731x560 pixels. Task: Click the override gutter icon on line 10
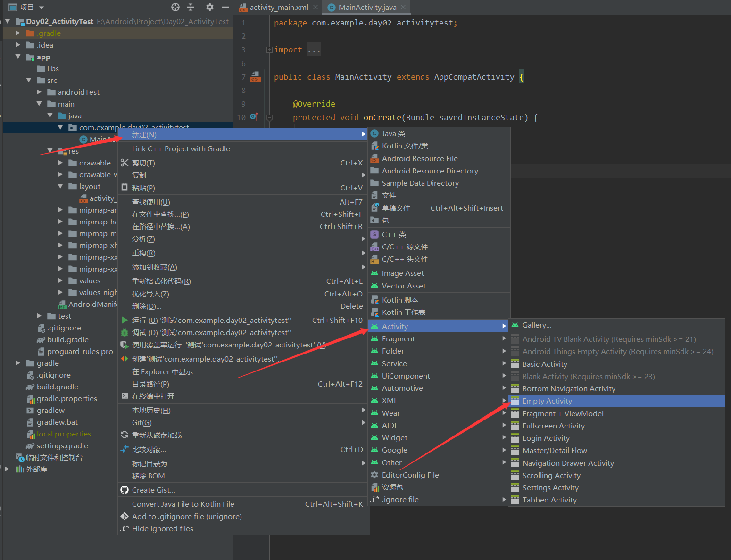click(254, 116)
